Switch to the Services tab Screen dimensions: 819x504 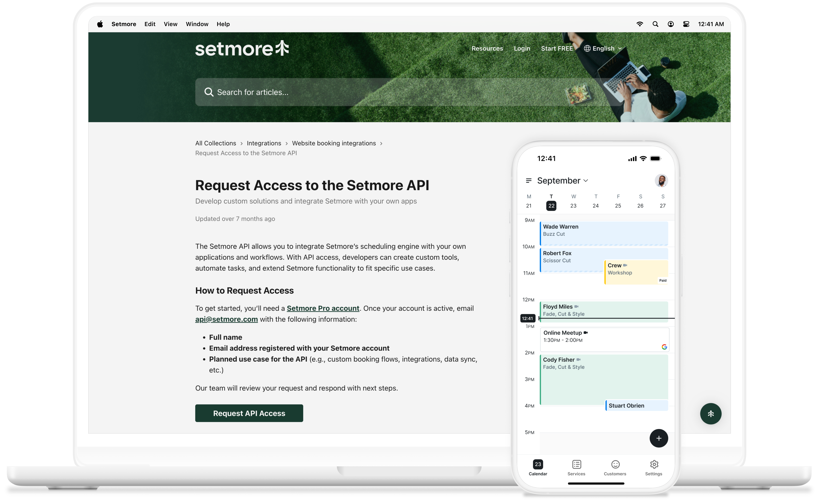(576, 468)
